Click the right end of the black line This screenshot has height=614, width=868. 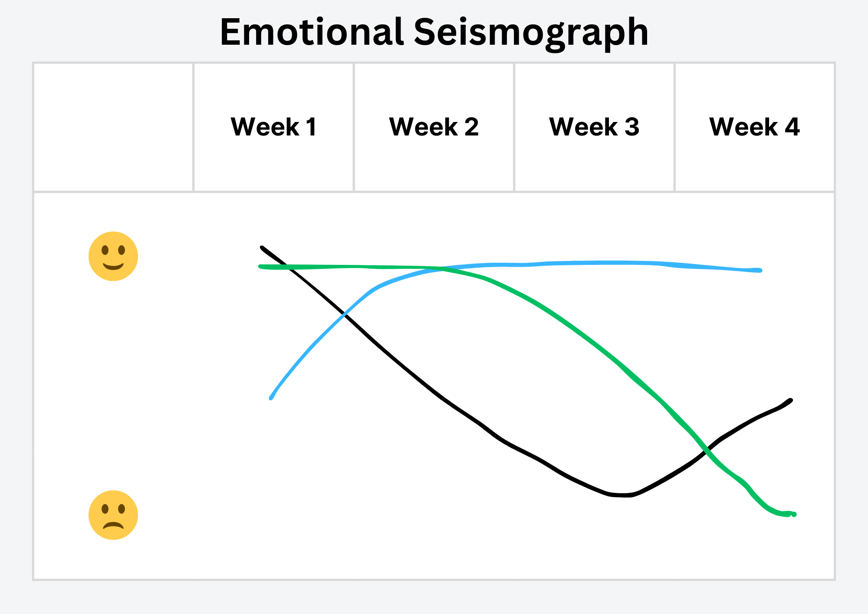(x=791, y=400)
